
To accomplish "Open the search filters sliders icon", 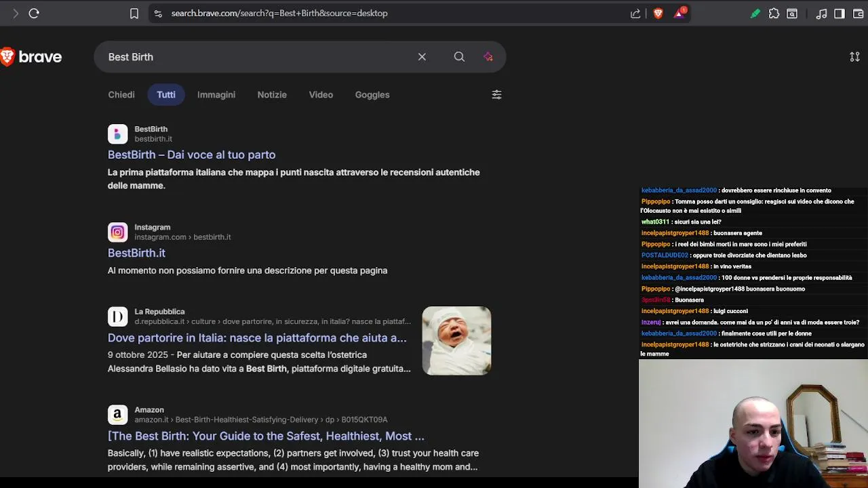I will click(x=496, y=95).
